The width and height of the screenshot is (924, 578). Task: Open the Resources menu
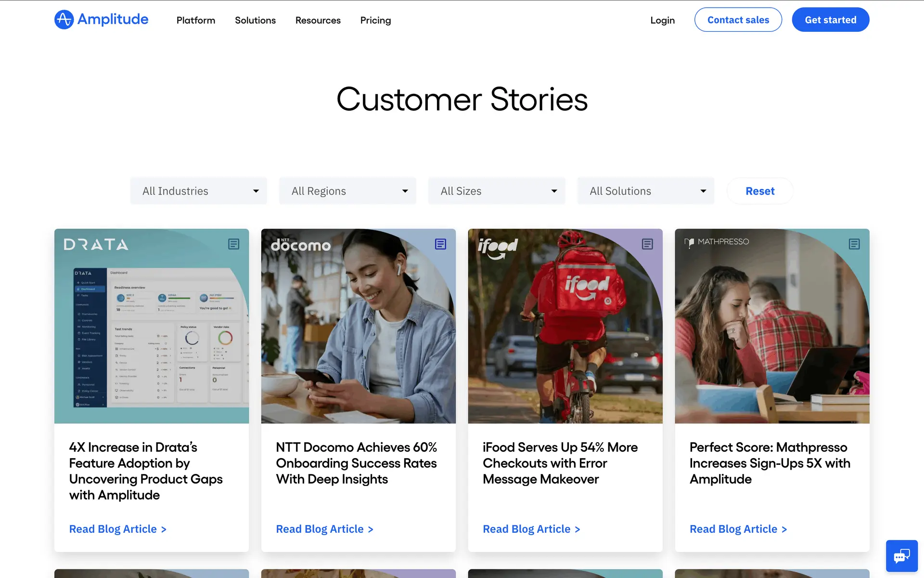(318, 20)
